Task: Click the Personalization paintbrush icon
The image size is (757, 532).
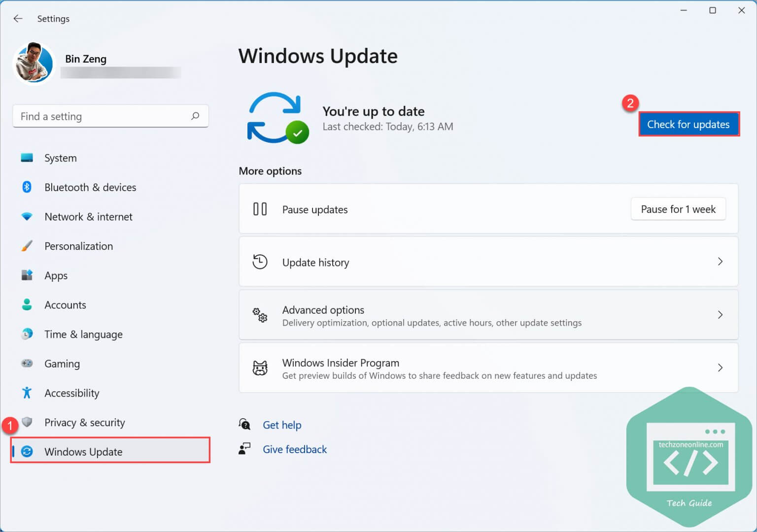Action: 27,246
